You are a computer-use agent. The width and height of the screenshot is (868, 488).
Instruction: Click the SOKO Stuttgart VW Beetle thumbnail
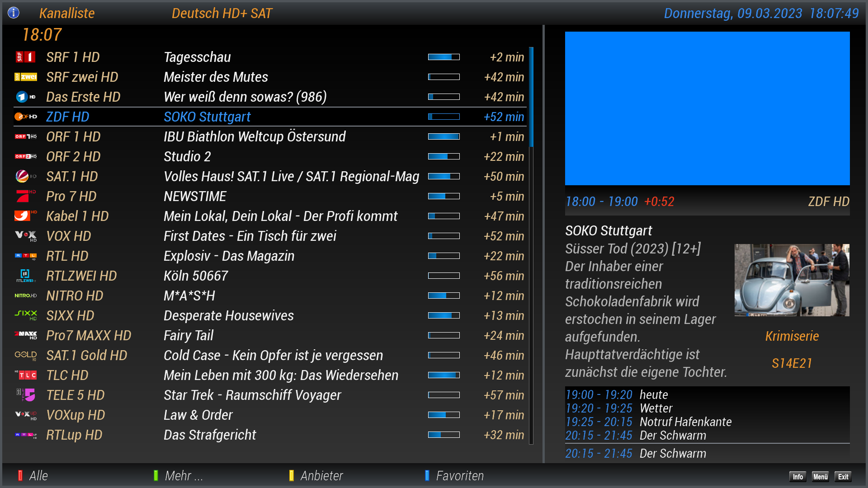tap(792, 280)
